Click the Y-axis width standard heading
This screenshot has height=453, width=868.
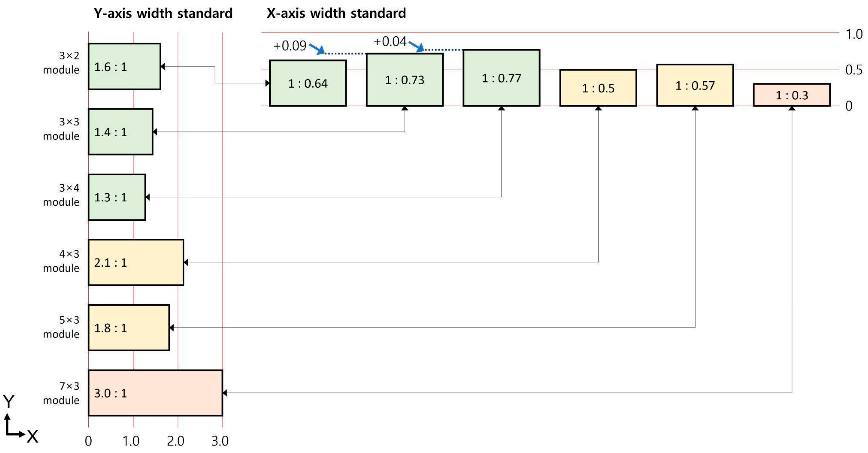163,14
